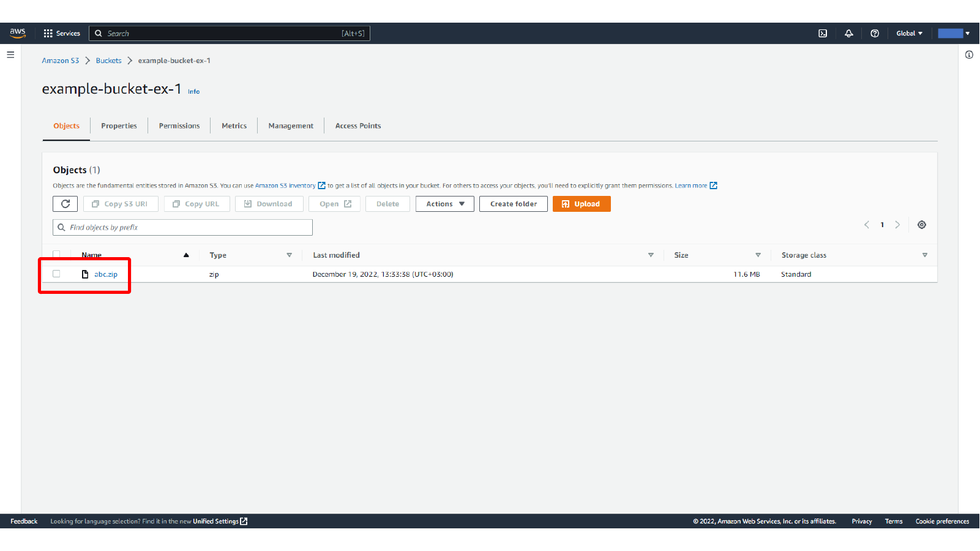The height and width of the screenshot is (551, 980).
Task: Launch CloudShell from the top bar
Action: coord(823,33)
